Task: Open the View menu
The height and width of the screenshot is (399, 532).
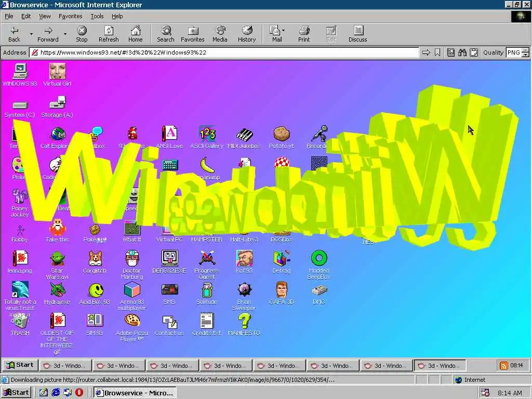Action: coord(45,16)
